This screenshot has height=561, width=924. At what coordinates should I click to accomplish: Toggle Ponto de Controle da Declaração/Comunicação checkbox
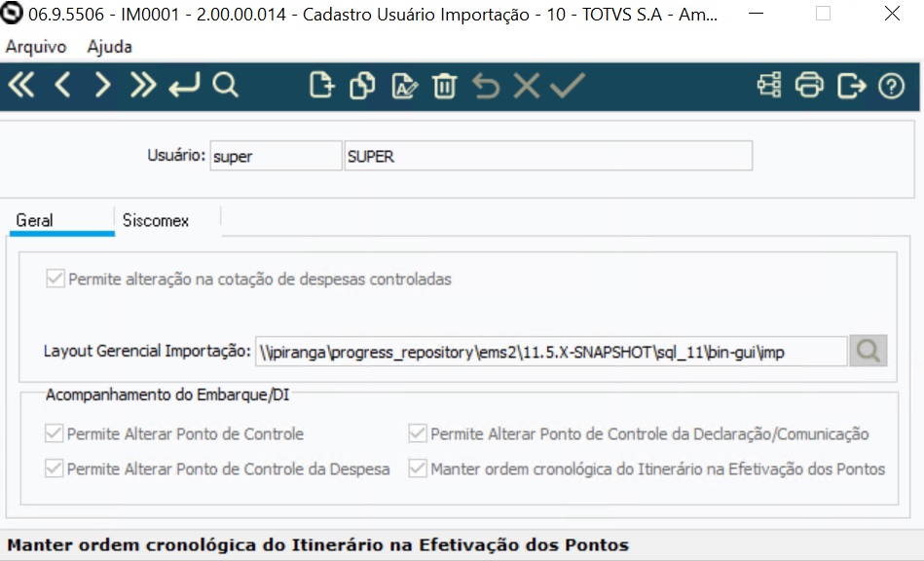(x=418, y=433)
